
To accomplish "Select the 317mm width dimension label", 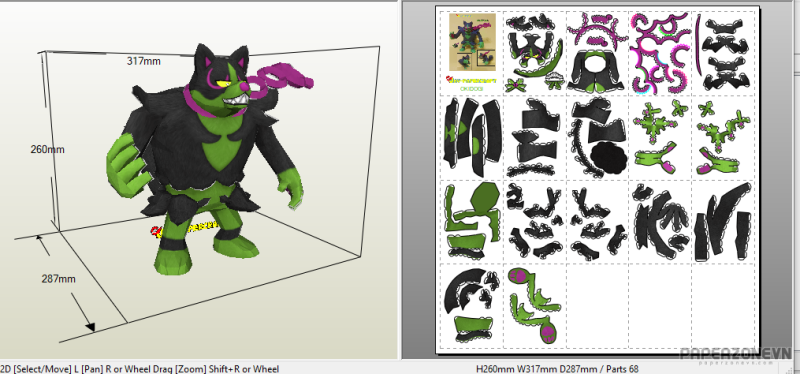I will 143,61.
